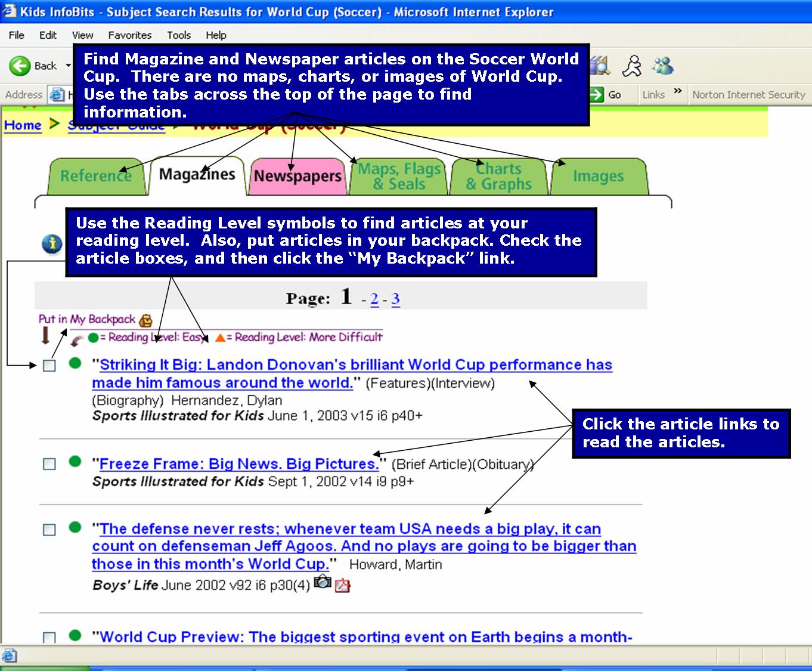Click the brown down-arrow under Put in My Backpack

(x=45, y=336)
